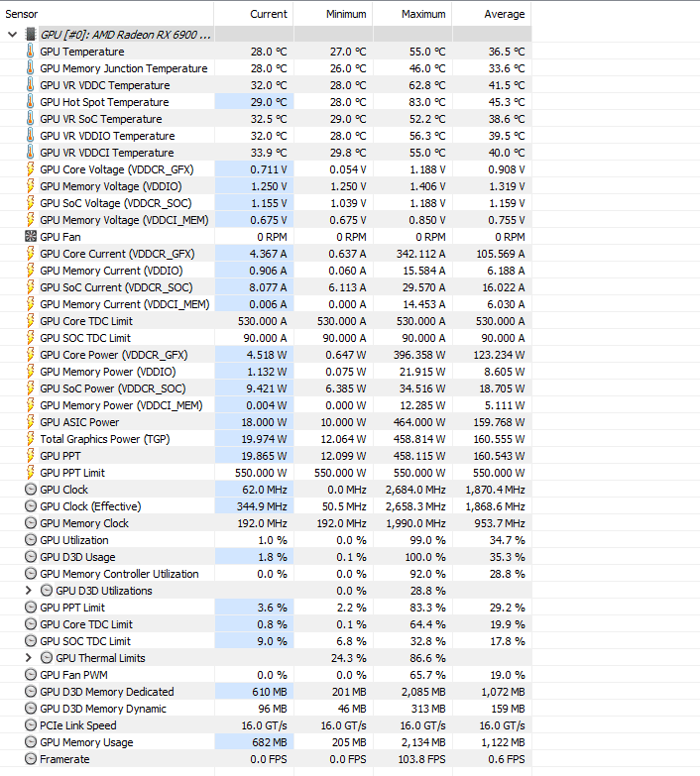
Task: Click lightning icon beside GPU ASIC Power
Action: (30, 421)
